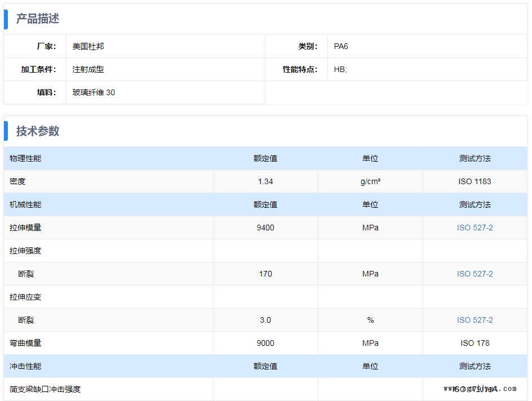Select the 注射成型 processing condition value

tap(88, 69)
